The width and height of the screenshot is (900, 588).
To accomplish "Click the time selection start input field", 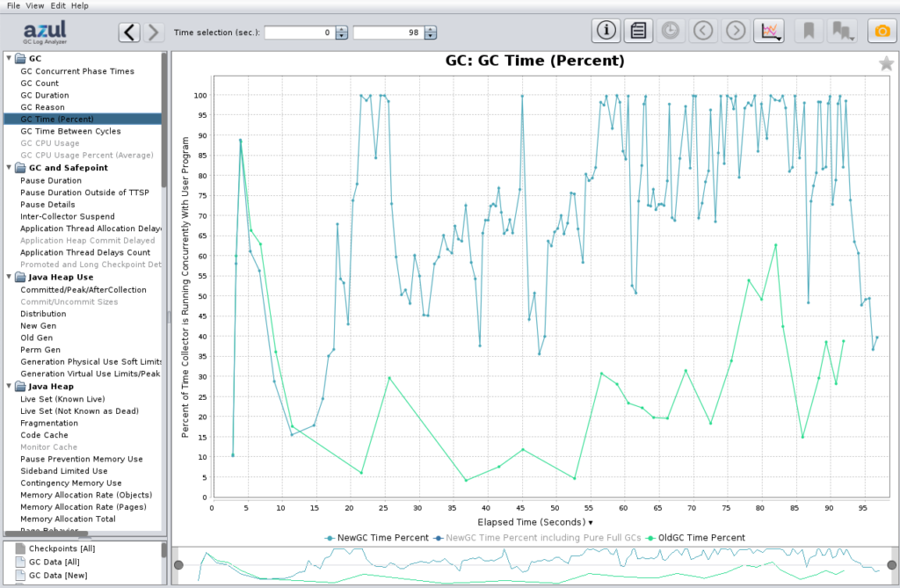I will pyautogui.click(x=299, y=32).
